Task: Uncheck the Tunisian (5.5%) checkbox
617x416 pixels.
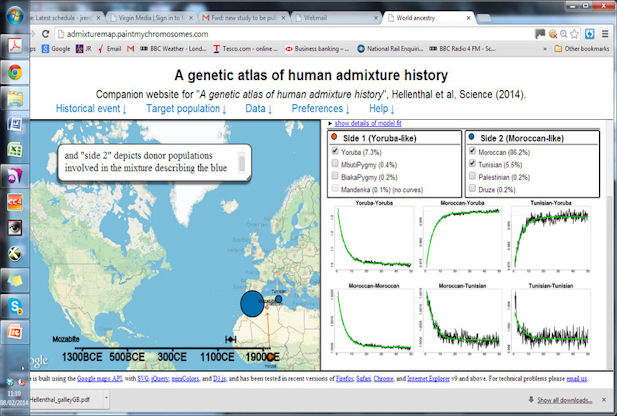Action: [x=472, y=163]
